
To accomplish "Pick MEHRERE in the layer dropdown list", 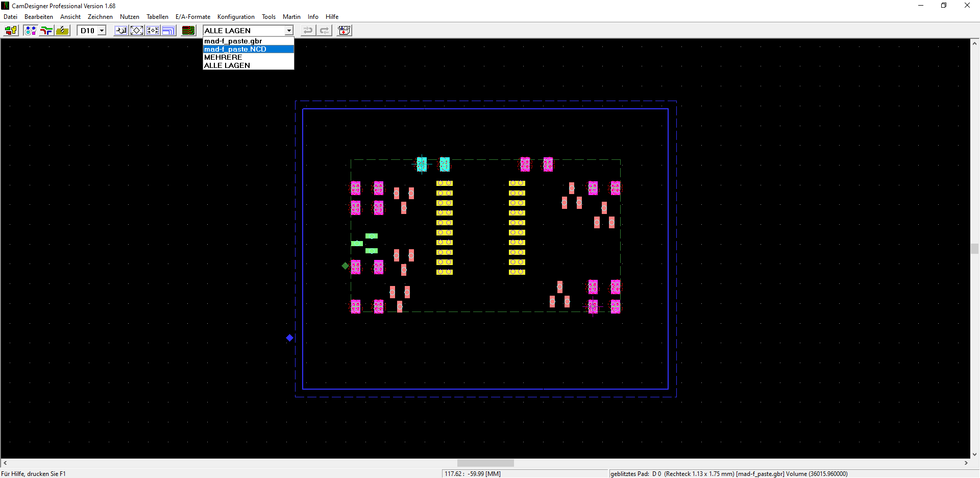I will click(x=223, y=57).
